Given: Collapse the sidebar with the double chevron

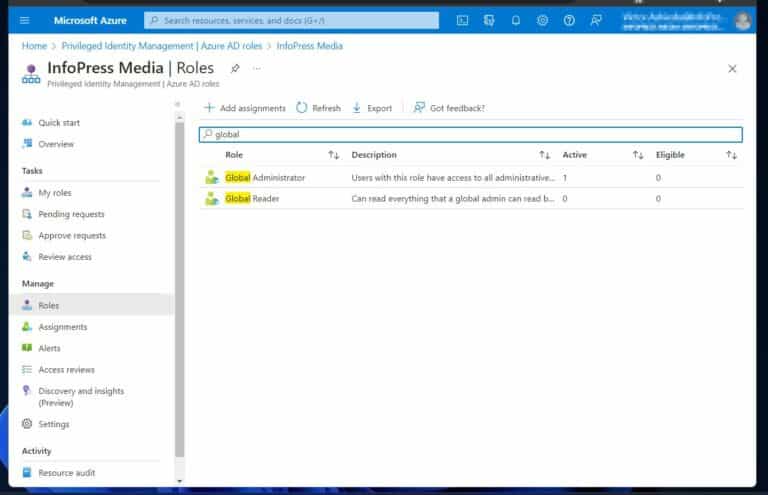Looking at the screenshot, I should (177, 104).
